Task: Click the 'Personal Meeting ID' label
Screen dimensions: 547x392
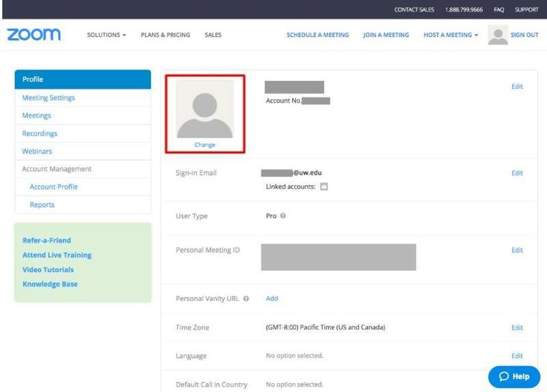Action: point(208,250)
